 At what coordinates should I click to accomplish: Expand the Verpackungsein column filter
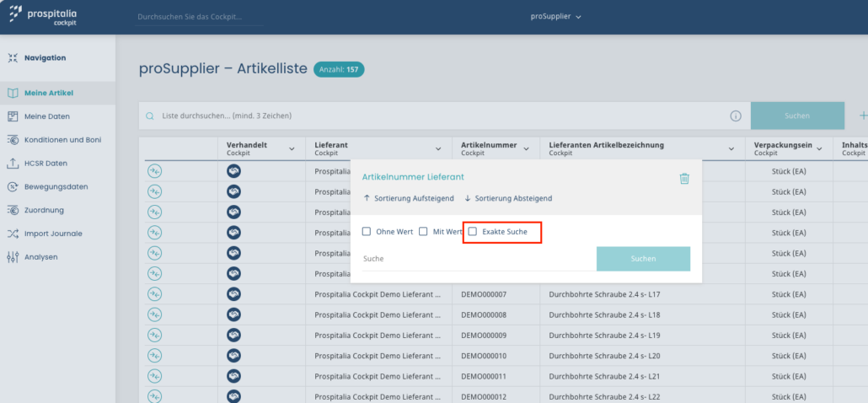819,149
